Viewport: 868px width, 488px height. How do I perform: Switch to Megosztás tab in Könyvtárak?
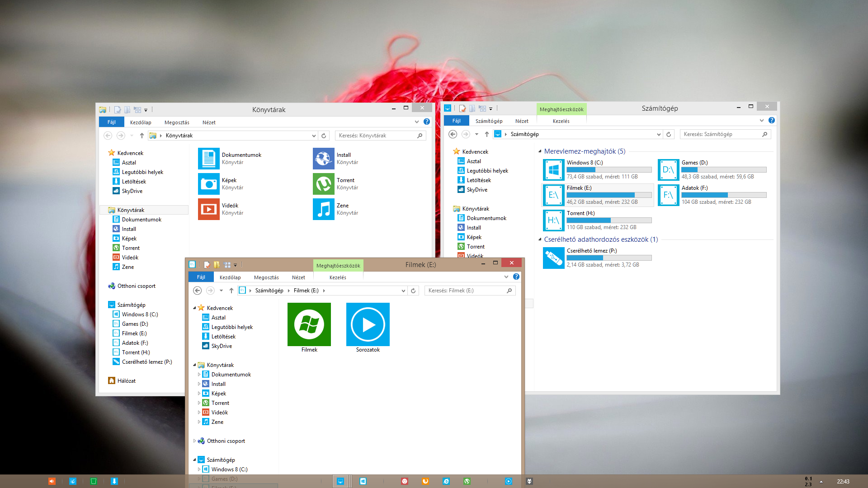pyautogui.click(x=177, y=122)
